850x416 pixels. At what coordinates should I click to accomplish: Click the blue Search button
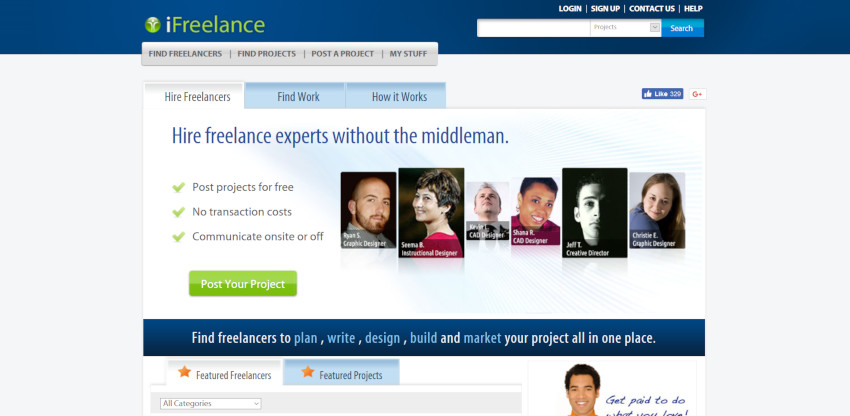(682, 28)
